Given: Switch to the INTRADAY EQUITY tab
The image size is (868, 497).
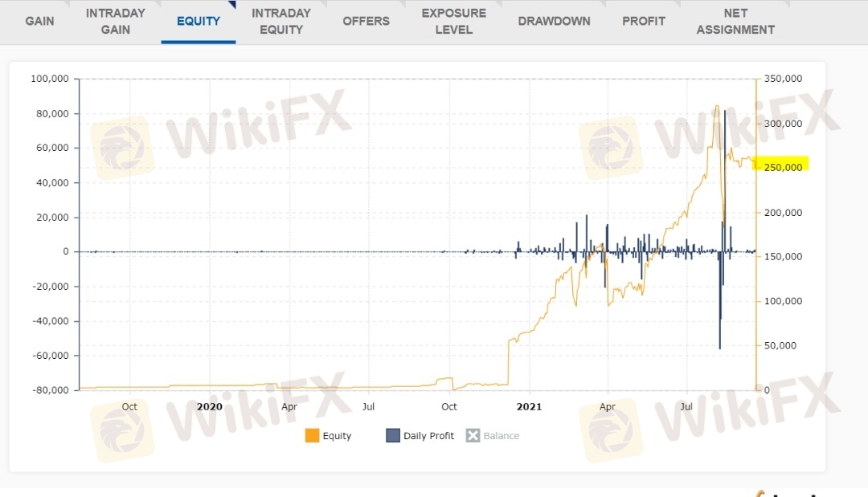Looking at the screenshot, I should pyautogui.click(x=280, y=22).
